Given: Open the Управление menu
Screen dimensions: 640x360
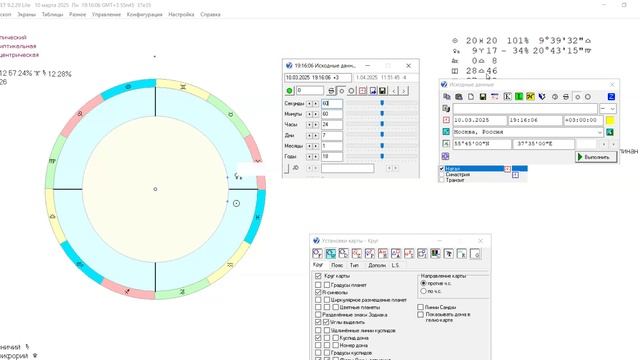Looking at the screenshot, I should pos(106,14).
